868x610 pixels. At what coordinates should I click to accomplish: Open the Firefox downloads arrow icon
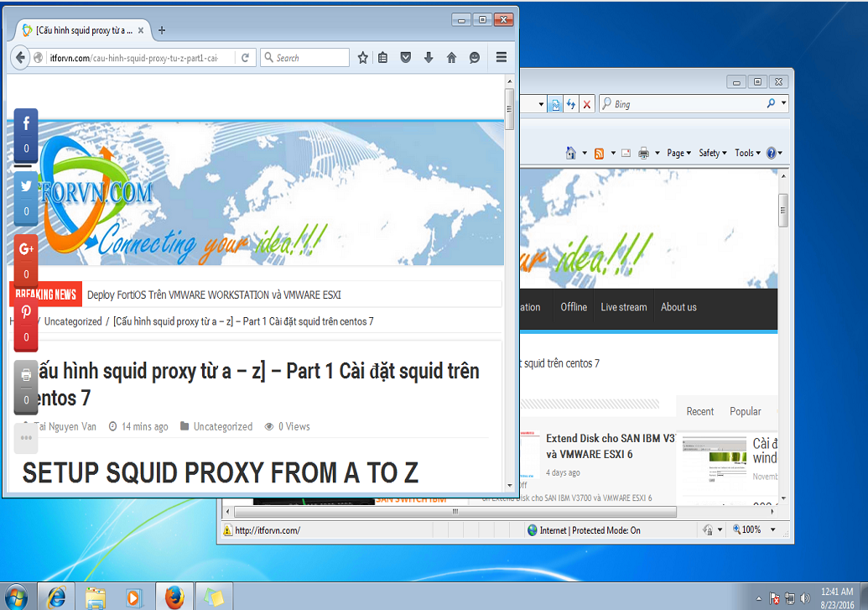point(429,58)
